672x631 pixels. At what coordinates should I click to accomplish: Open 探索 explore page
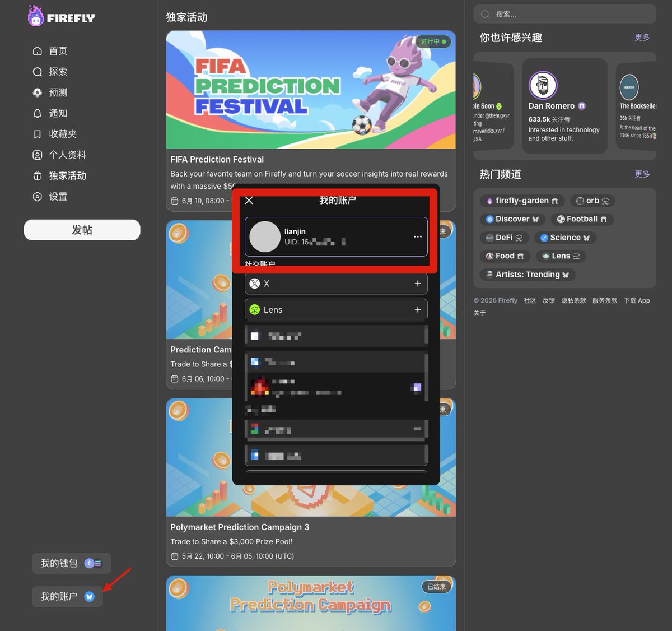click(50, 72)
